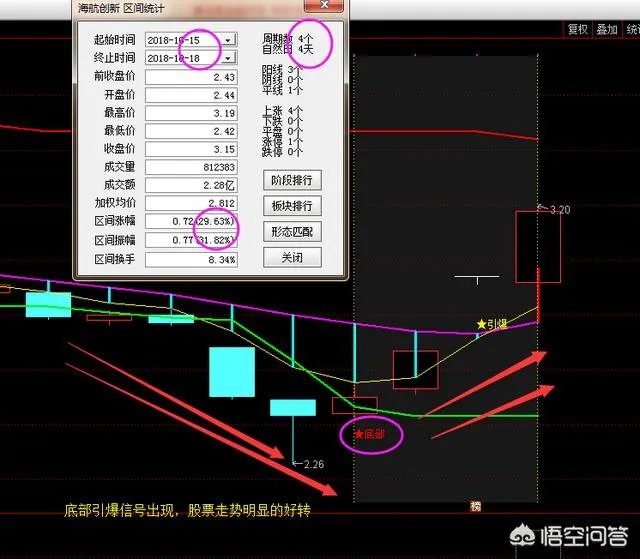This screenshot has height=559, width=640.
Task: Click the 阳线 3个 statistic text
Action: point(282,69)
